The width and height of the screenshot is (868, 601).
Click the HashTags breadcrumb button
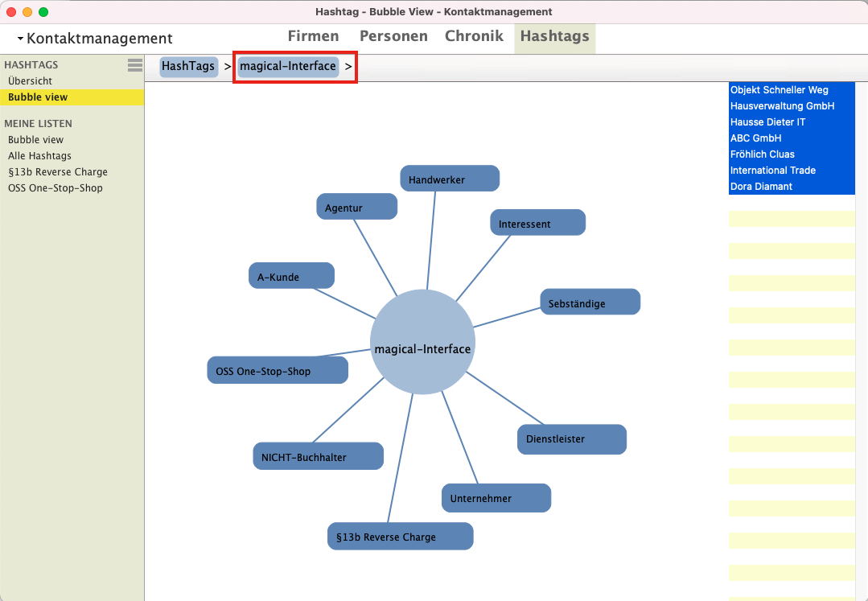tap(188, 66)
